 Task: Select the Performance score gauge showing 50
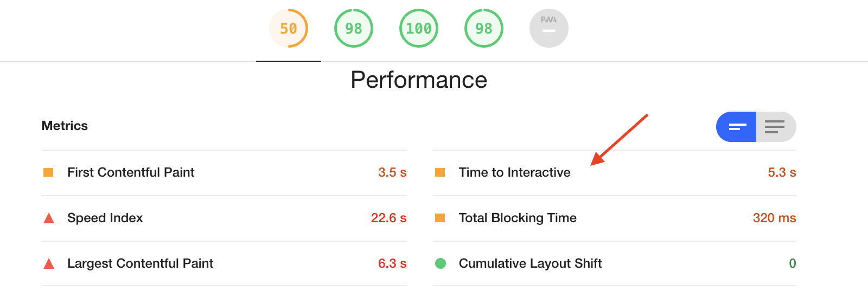tap(289, 28)
